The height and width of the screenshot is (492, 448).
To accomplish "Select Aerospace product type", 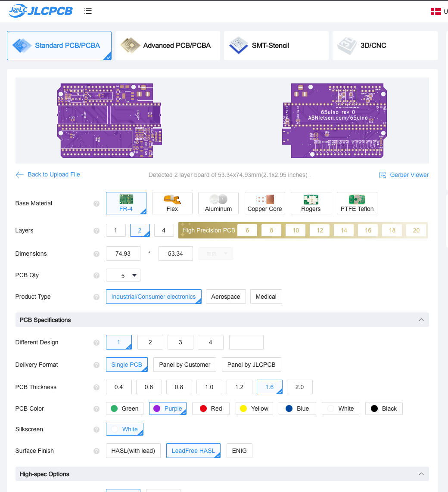I will click(x=226, y=297).
